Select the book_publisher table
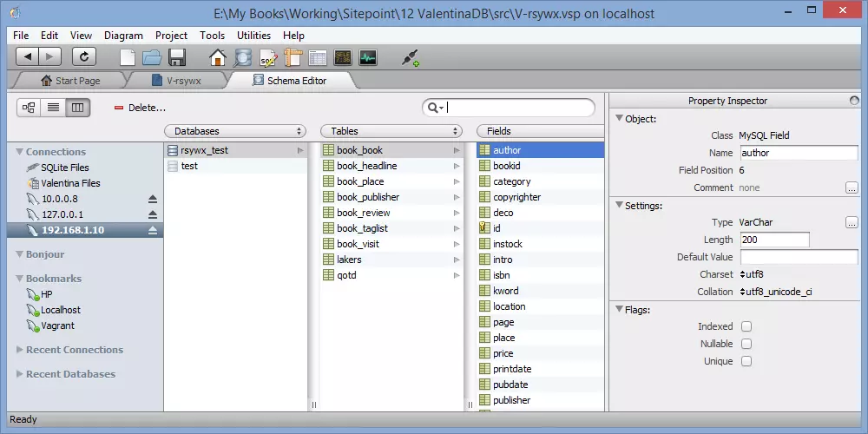Viewport: 868px width, 434px height. coord(392,197)
